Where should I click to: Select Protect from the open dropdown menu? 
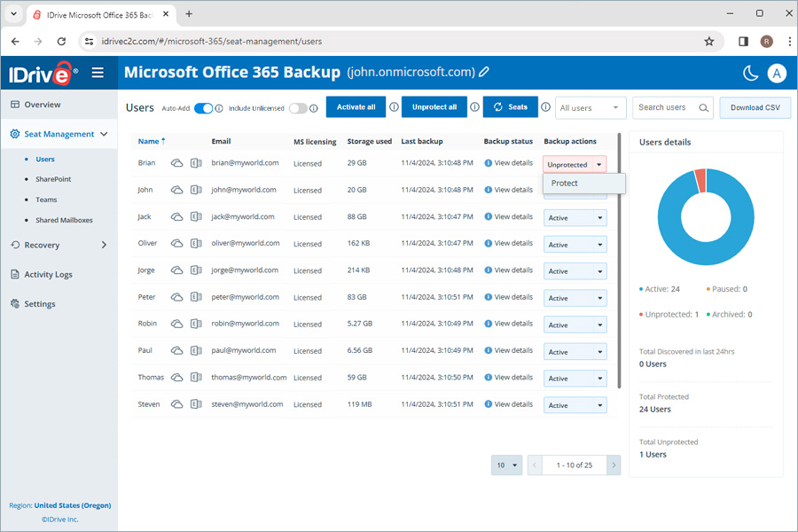point(565,184)
